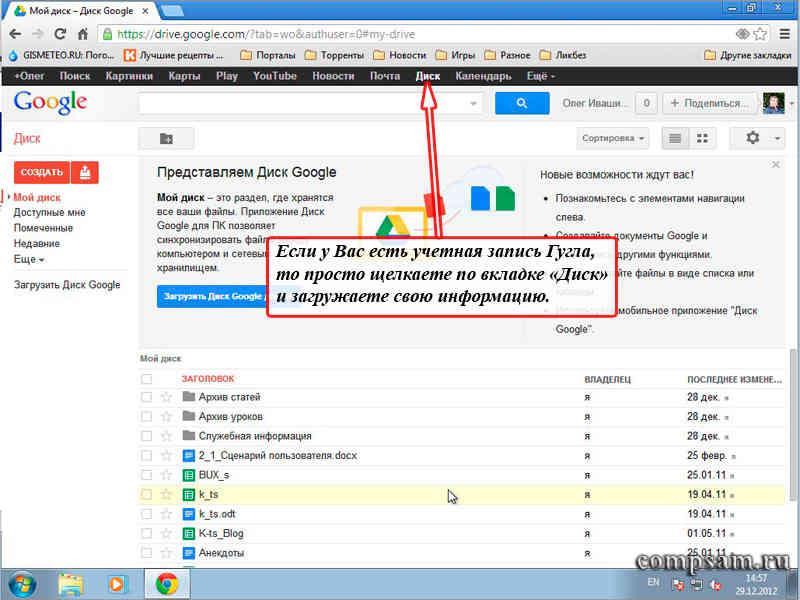The image size is (800, 600).
Task: Check the 2_1_Сценарий пользователя.docx checkbox
Action: pos(146,455)
